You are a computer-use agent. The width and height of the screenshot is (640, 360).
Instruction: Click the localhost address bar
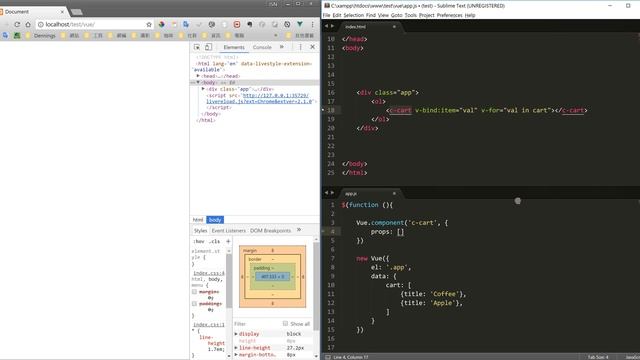click(x=95, y=24)
